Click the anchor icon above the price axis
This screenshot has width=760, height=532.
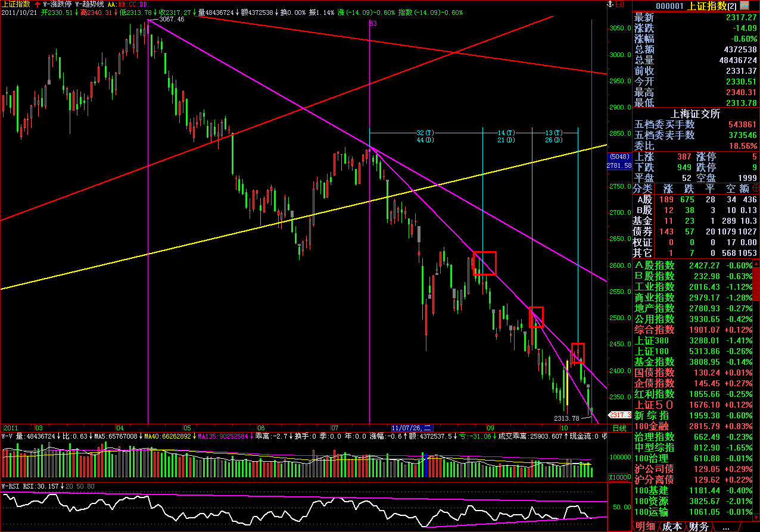(x=609, y=5)
